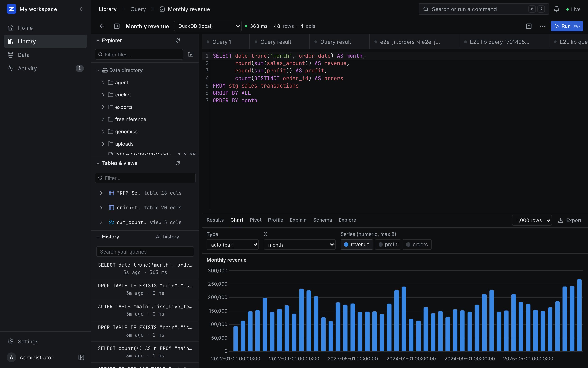Toggle the revenue series chip

point(357,244)
